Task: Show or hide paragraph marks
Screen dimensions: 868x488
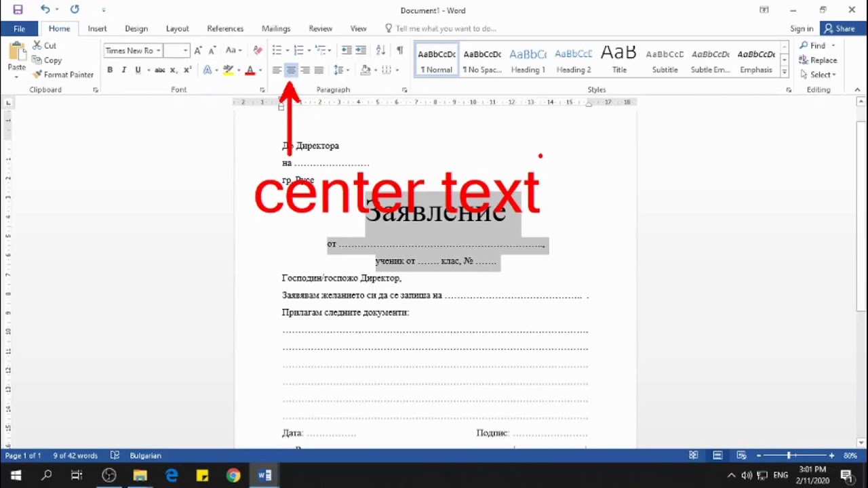Action: [399, 50]
